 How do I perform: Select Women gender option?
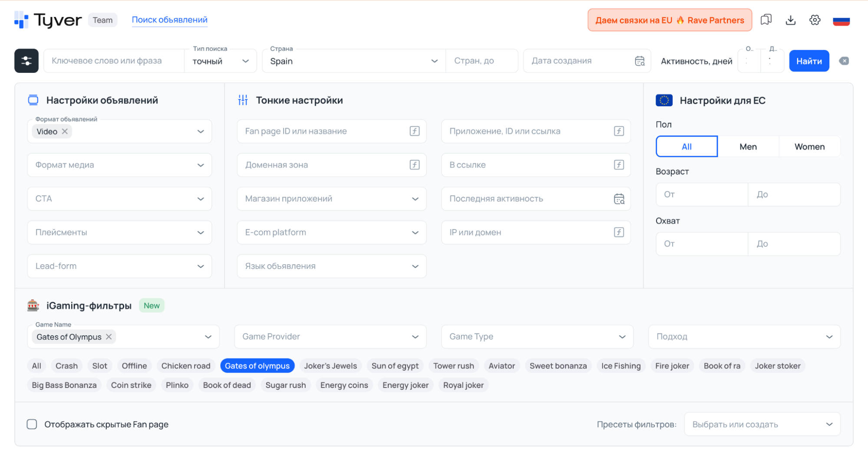coord(809,147)
